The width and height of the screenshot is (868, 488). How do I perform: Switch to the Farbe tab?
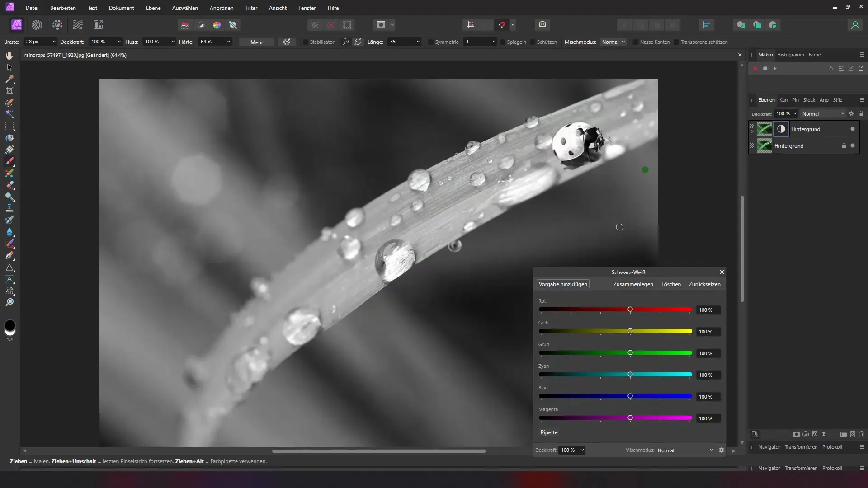click(815, 55)
